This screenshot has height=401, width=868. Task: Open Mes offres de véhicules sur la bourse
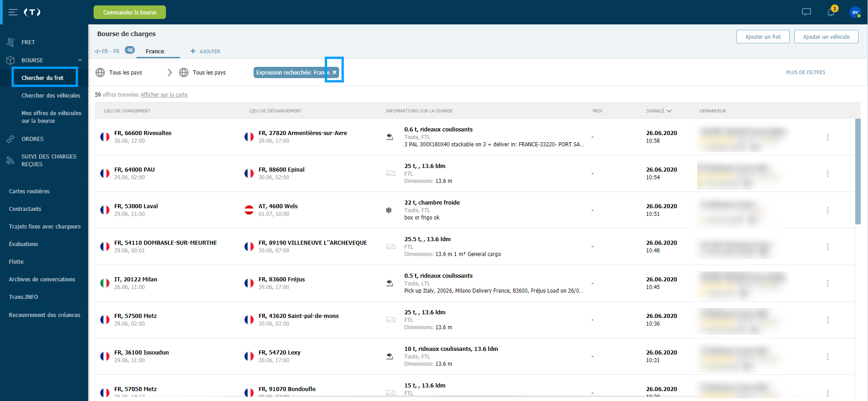point(52,117)
